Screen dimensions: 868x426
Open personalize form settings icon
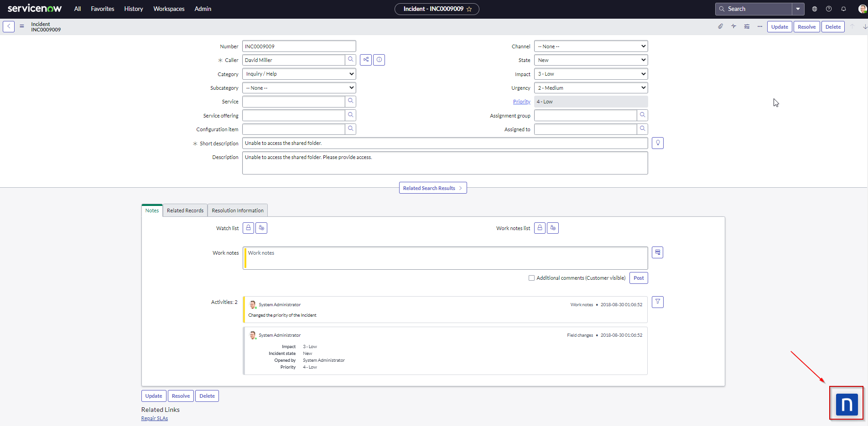tap(747, 26)
